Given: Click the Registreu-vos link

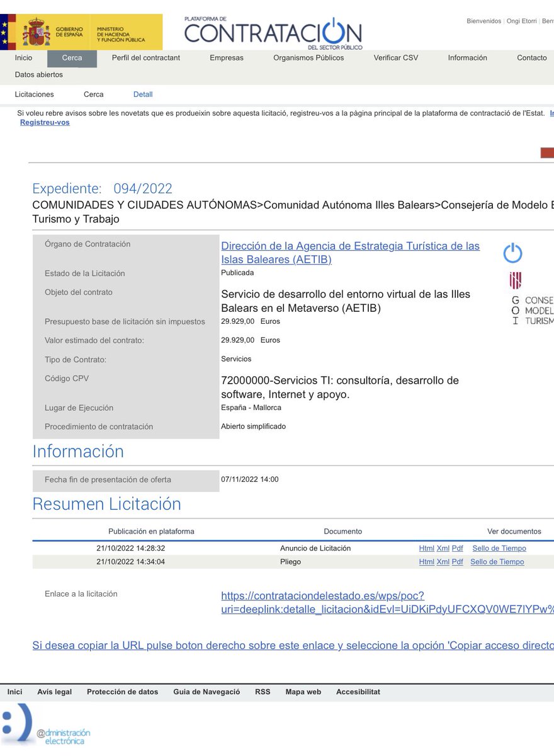Looking at the screenshot, I should click(45, 123).
